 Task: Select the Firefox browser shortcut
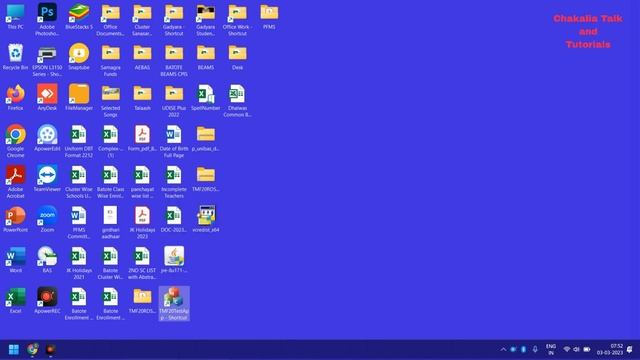pyautogui.click(x=16, y=98)
